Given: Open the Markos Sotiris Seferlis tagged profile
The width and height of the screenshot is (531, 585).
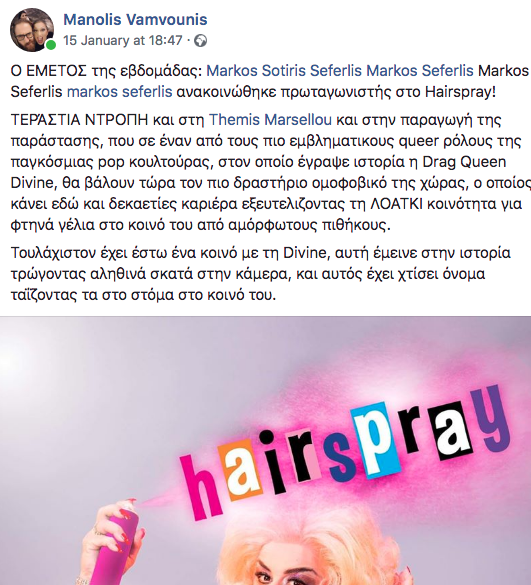Looking at the screenshot, I should coord(284,71).
